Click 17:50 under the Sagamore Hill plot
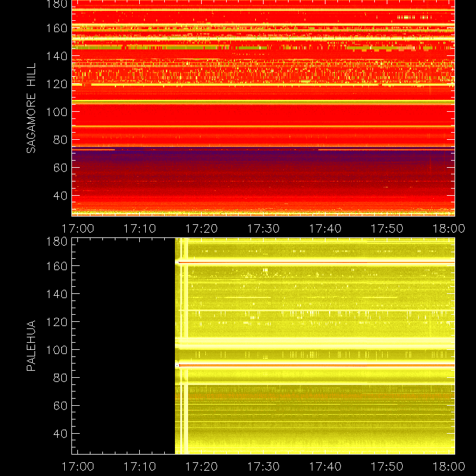 387,228
